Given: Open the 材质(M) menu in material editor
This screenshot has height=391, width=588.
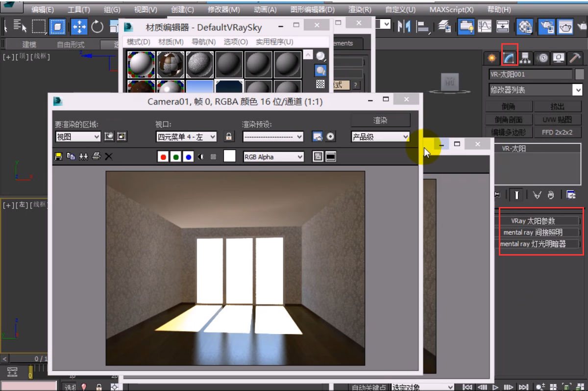Looking at the screenshot, I should pyautogui.click(x=171, y=42).
